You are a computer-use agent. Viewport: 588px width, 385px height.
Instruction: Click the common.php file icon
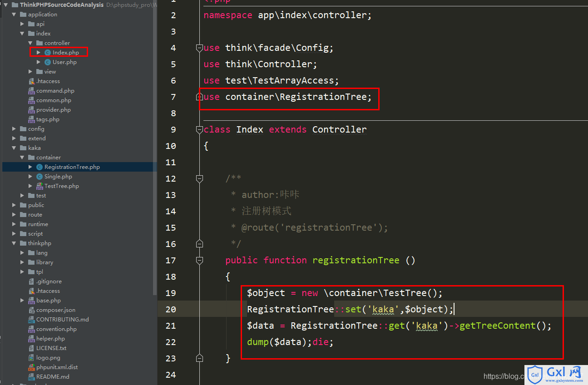[31, 100]
